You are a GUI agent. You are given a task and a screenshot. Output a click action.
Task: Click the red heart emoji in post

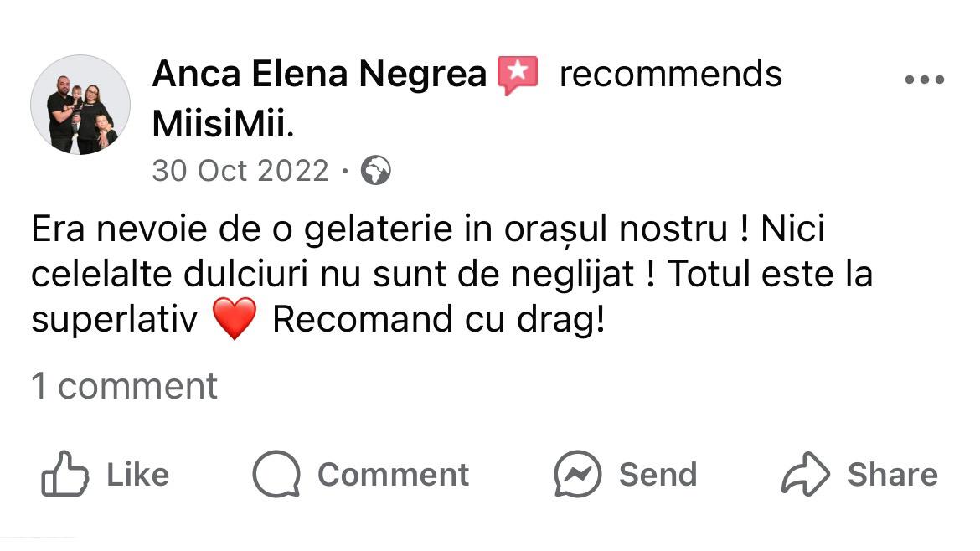235,318
